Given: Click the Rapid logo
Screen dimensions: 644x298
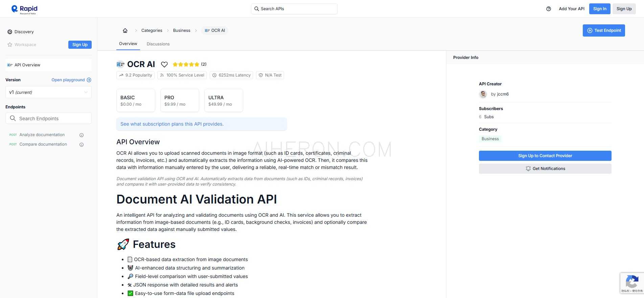Looking at the screenshot, I should (24, 9).
